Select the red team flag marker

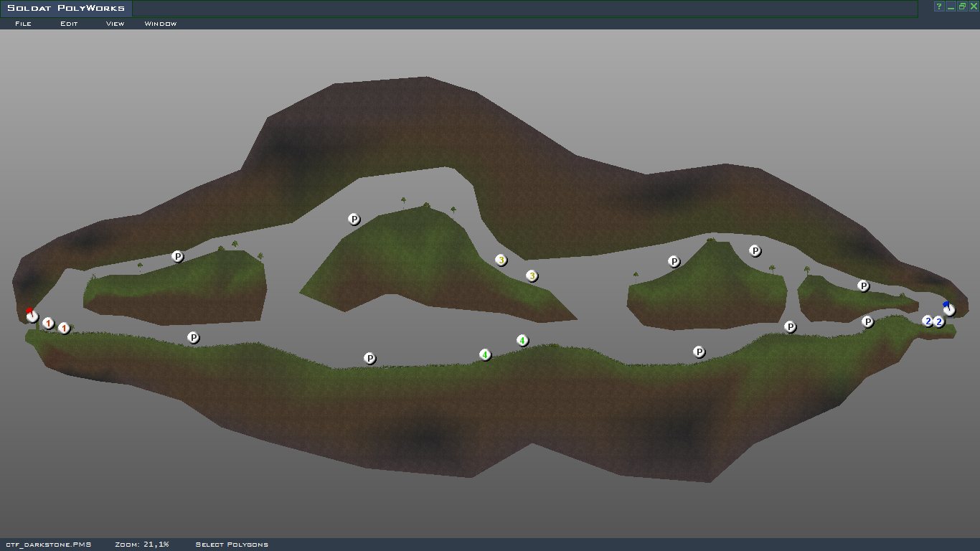pyautogui.click(x=32, y=316)
